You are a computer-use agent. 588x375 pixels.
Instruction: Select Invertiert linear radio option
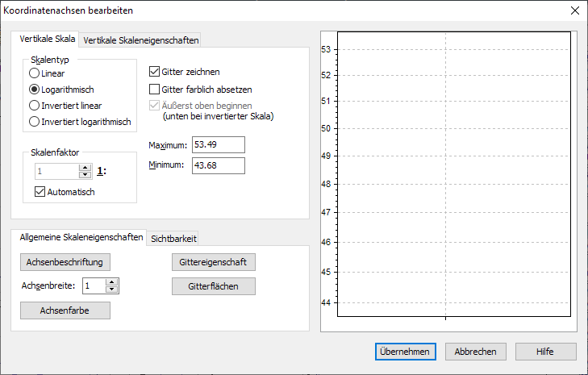[x=35, y=105]
